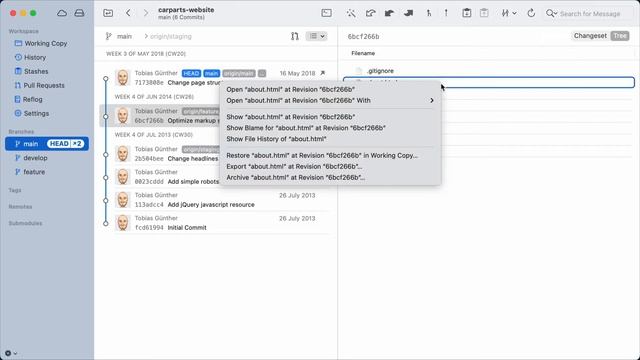Screen dimensions: 640x360
Task: Go forward with the right arrow
Action: pyautogui.click(x=146, y=13)
